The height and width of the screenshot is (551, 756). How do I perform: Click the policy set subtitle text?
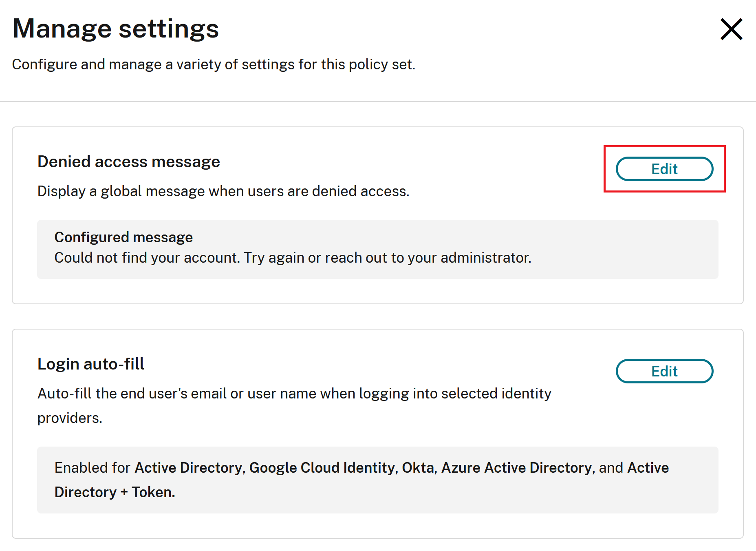point(214,64)
